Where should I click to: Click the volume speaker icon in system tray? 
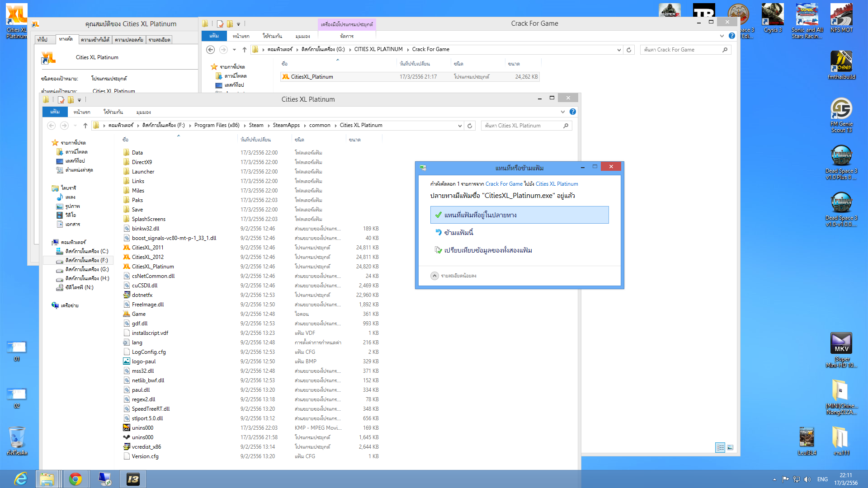click(x=807, y=479)
